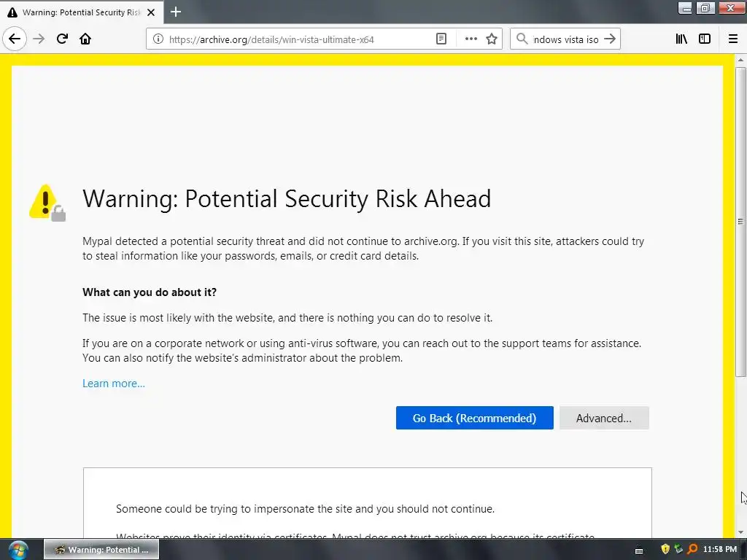Bookmark this page with the star
The width and height of the screenshot is (747, 560).
pyautogui.click(x=492, y=39)
